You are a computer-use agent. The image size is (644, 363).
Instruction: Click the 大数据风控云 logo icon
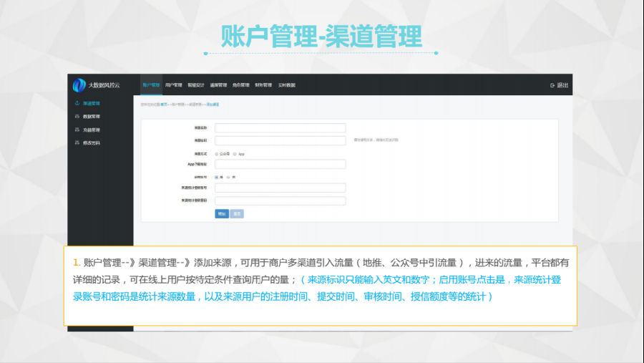point(79,85)
